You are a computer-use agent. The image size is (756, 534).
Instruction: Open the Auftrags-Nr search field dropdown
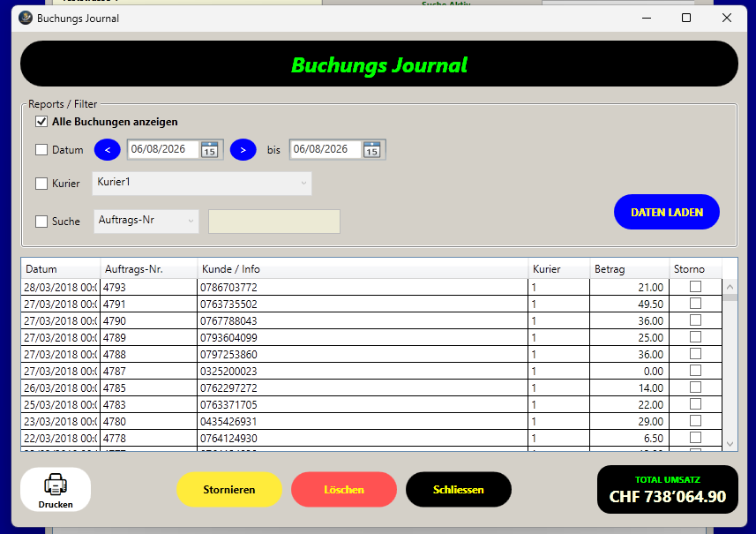(x=146, y=221)
